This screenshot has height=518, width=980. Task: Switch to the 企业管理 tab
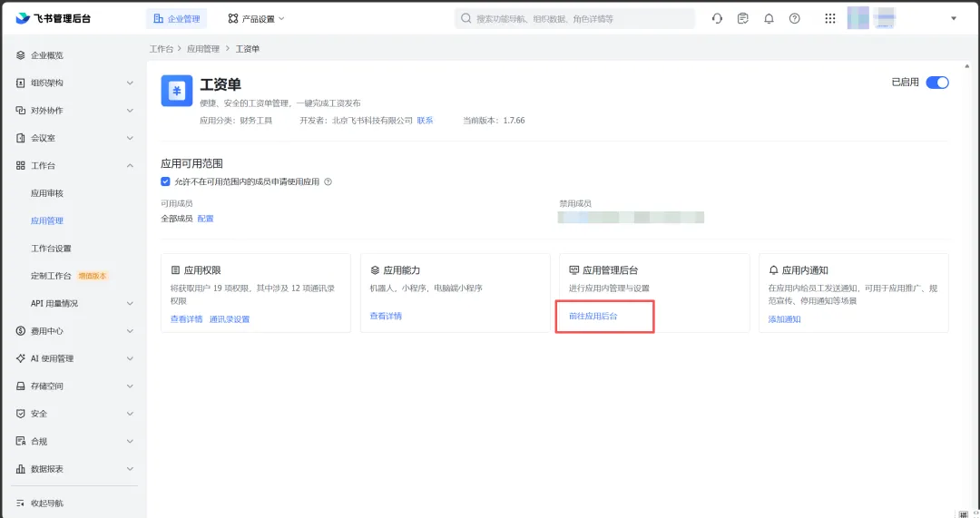pyautogui.click(x=177, y=19)
